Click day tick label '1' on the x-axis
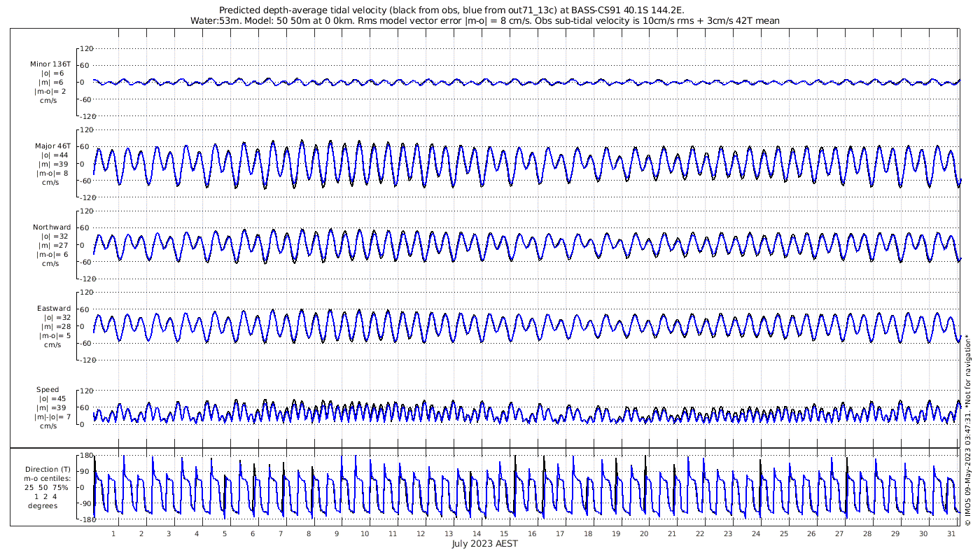Viewport: 980px width, 560px height. (113, 533)
